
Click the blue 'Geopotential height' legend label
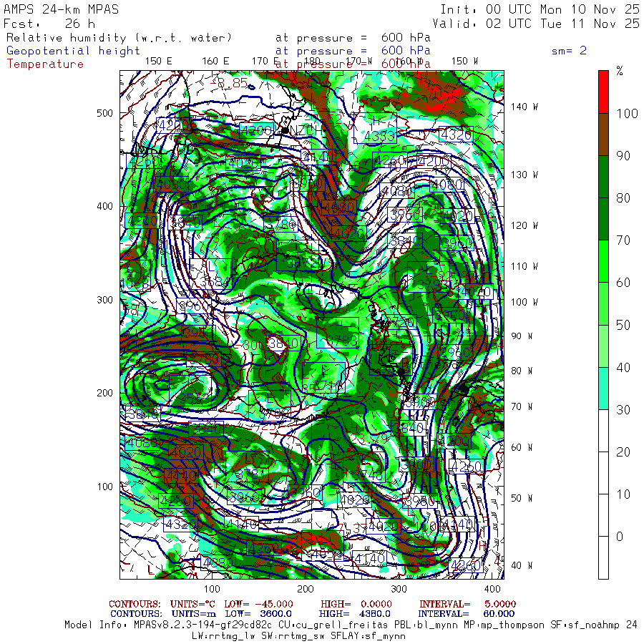pos(73,51)
